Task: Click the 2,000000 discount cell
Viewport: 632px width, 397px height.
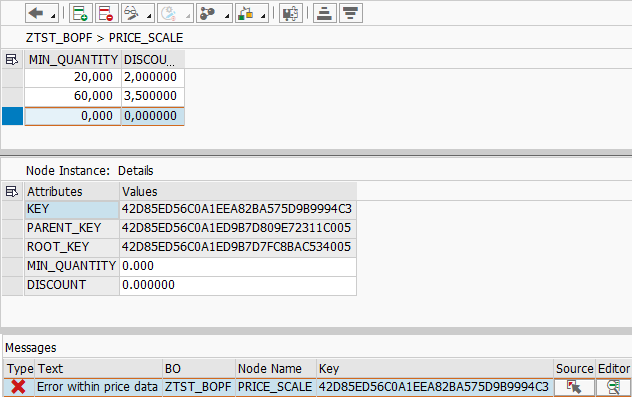Action: pyautogui.click(x=153, y=77)
